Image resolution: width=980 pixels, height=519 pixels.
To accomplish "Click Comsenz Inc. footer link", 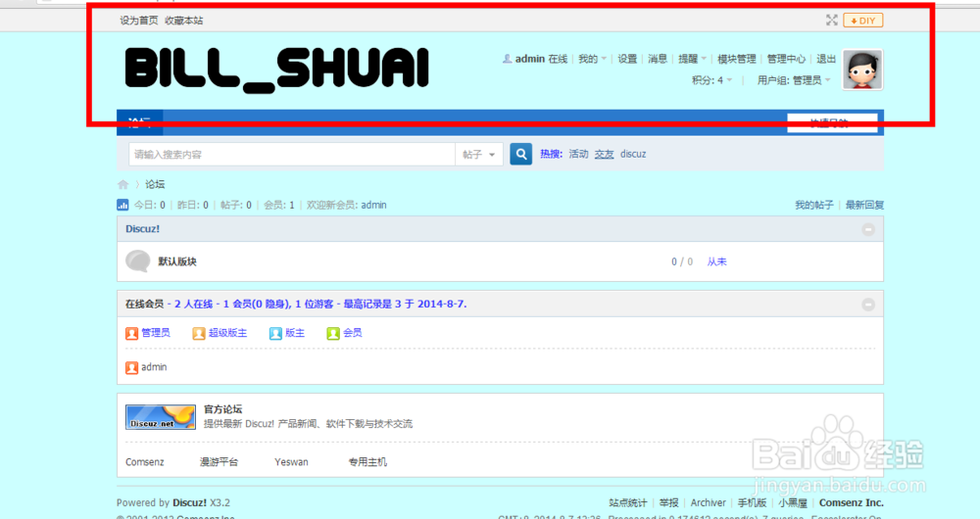I will (x=852, y=502).
